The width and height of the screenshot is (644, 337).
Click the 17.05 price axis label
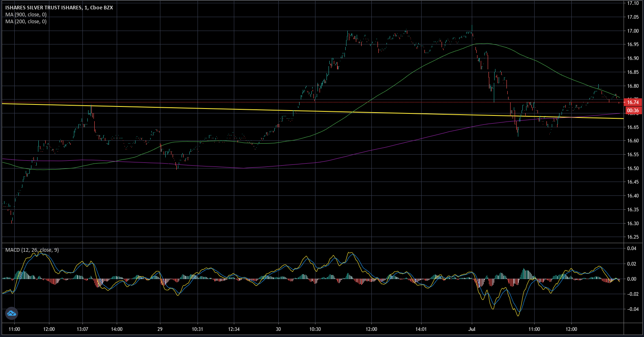click(x=633, y=17)
